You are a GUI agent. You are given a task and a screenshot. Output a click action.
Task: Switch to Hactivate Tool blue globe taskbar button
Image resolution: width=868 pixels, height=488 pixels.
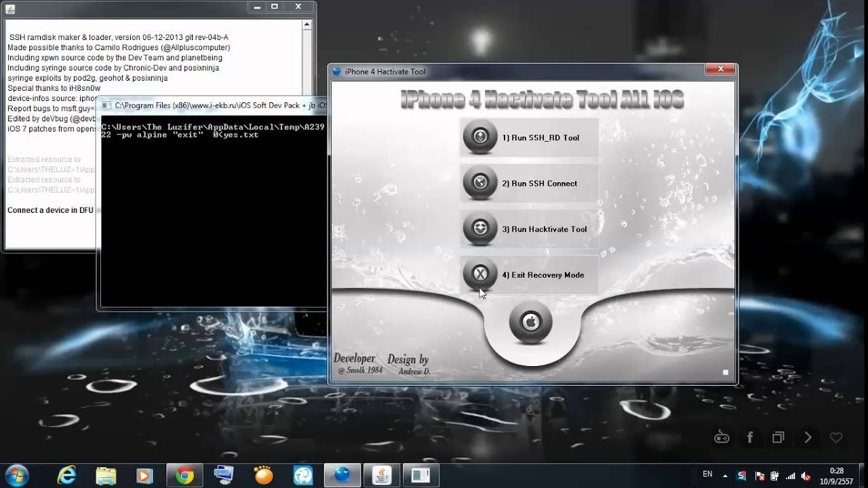pos(343,475)
